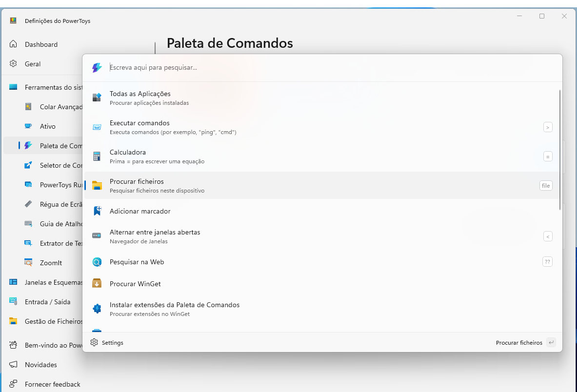
Task: Click the Seletor de Cores icon
Action: coord(28,165)
